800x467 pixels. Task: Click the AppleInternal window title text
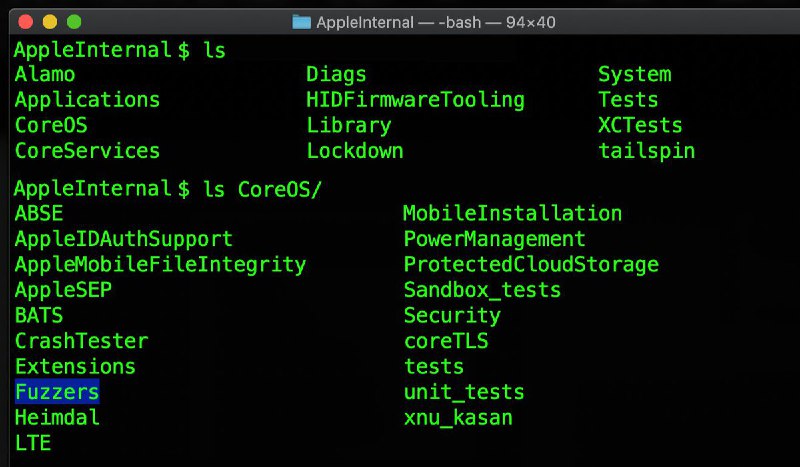pos(436,22)
